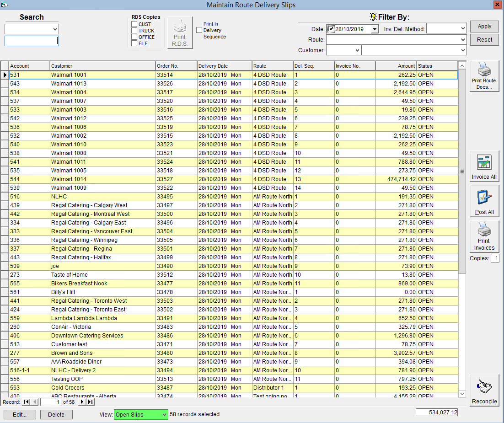Screen dimensions: 504x423
Task: Open the Customer account code dropdown
Action: click(x=357, y=50)
